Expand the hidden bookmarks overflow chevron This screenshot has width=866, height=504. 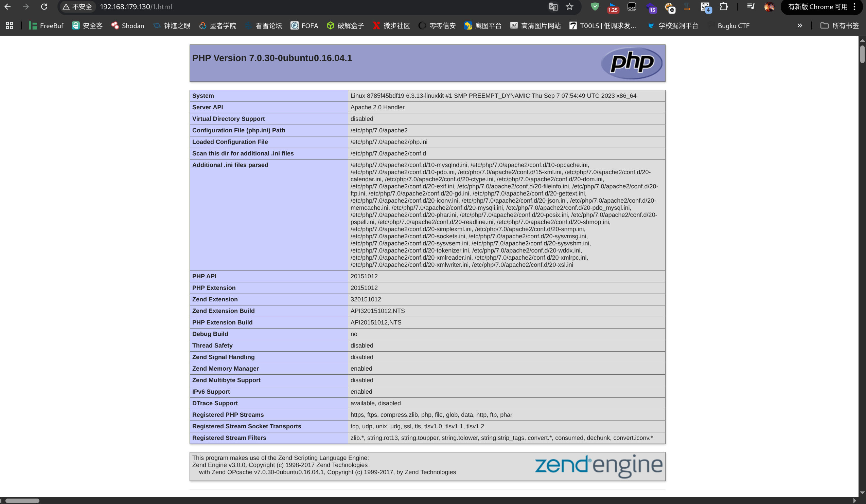coord(800,26)
